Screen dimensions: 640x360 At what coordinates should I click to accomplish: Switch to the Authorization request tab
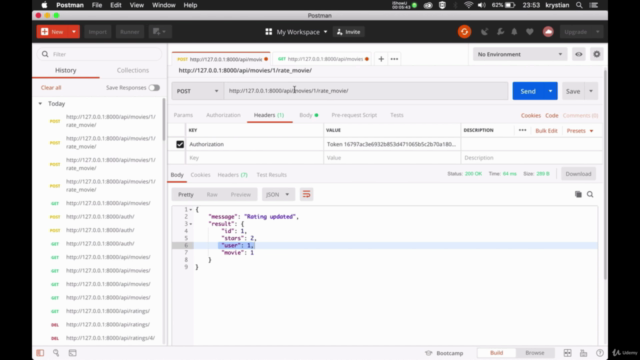(223, 115)
